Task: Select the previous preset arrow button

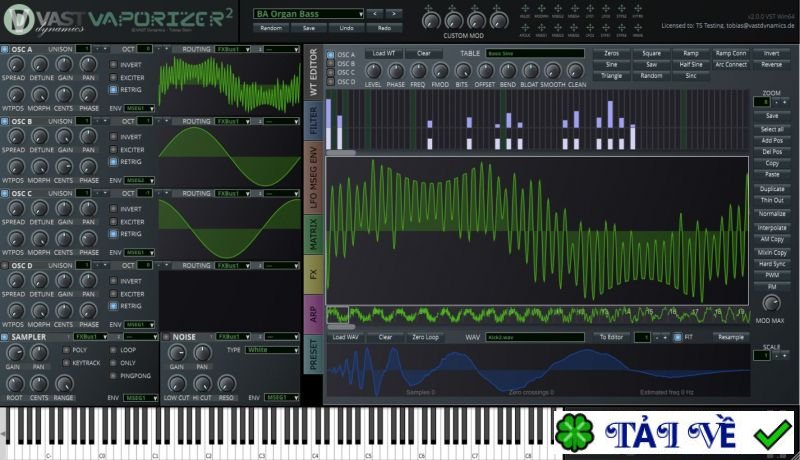Action: point(374,13)
